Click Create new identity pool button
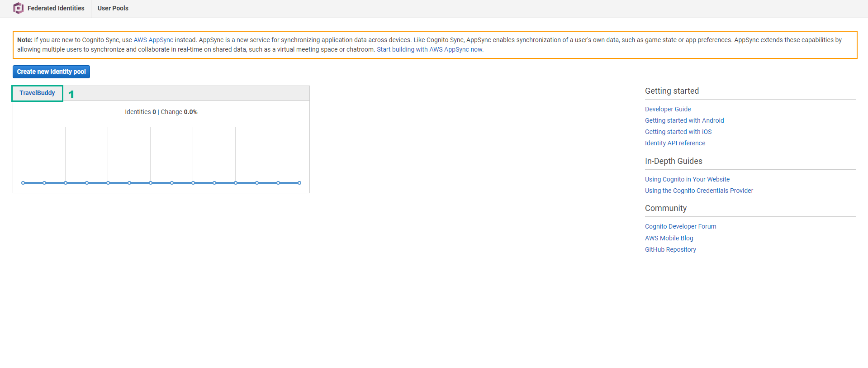This screenshot has width=868, height=368. pyautogui.click(x=51, y=72)
